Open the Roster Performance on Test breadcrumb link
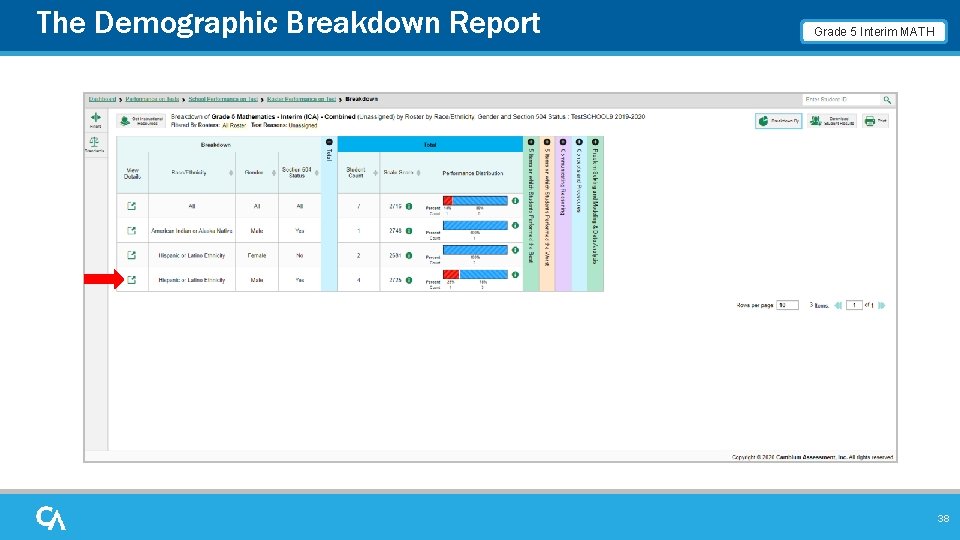Image resolution: width=960 pixels, height=540 pixels. (301, 99)
